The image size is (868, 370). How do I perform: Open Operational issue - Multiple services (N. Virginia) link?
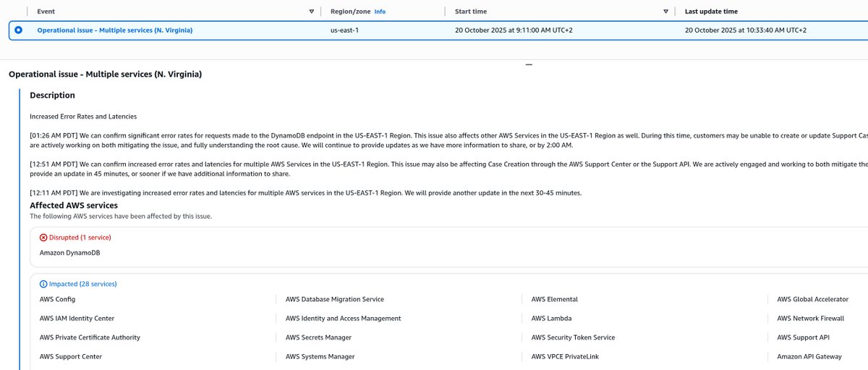[x=115, y=30]
